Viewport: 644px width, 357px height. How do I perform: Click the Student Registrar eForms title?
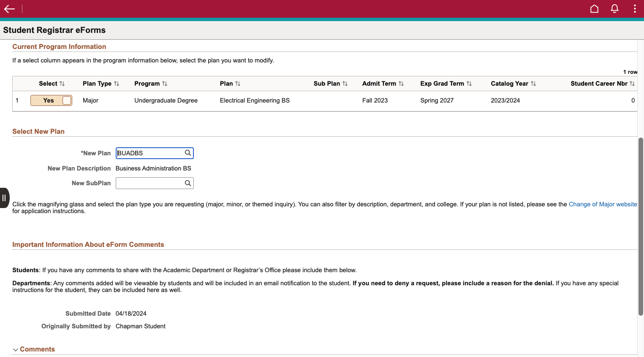coord(54,30)
